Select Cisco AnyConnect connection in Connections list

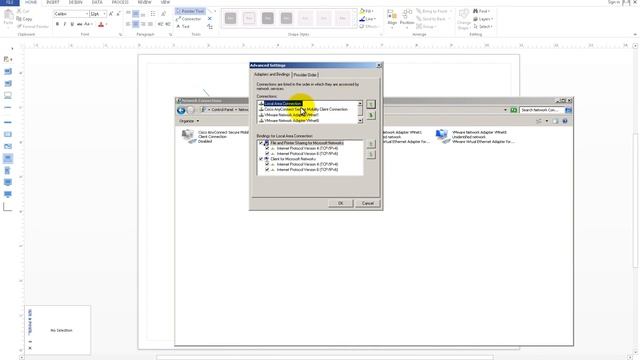pyautogui.click(x=306, y=109)
